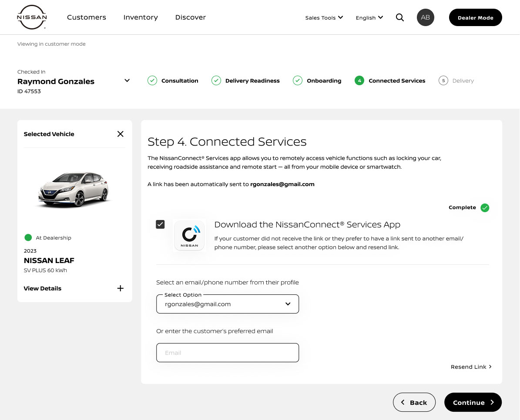Click the Back button
This screenshot has height=420, width=520.
click(x=414, y=403)
